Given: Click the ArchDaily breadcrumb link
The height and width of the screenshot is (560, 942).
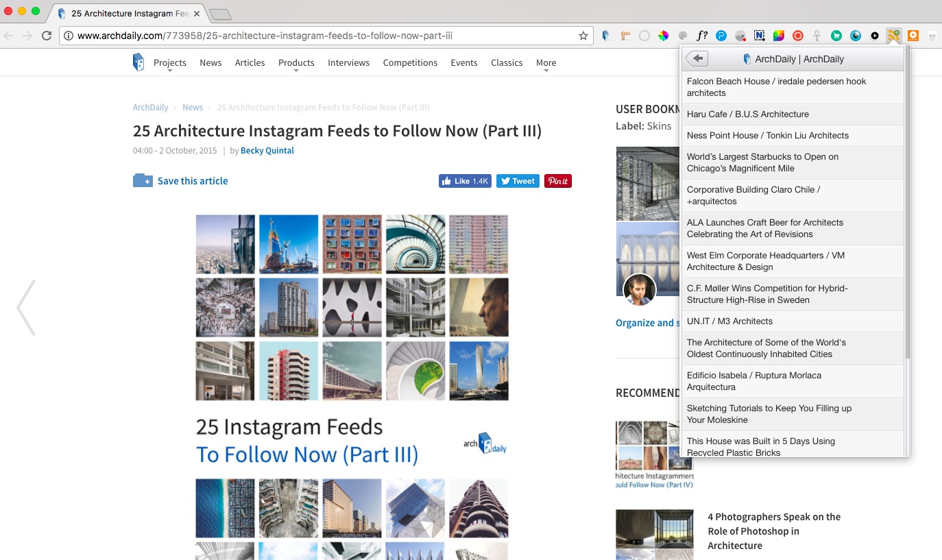Looking at the screenshot, I should [151, 108].
